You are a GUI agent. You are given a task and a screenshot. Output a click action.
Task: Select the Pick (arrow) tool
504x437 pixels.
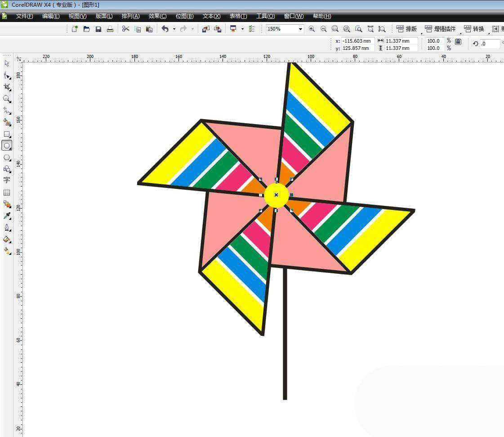pos(7,63)
